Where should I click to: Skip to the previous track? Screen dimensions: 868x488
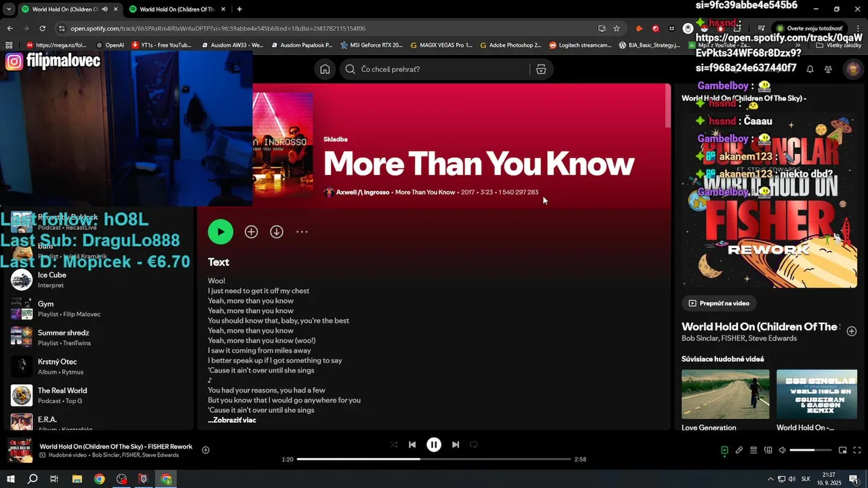[x=412, y=445]
